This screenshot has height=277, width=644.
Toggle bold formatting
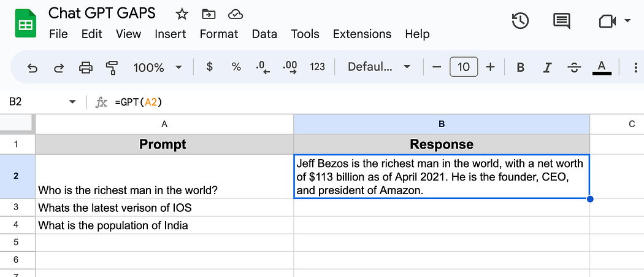[520, 67]
